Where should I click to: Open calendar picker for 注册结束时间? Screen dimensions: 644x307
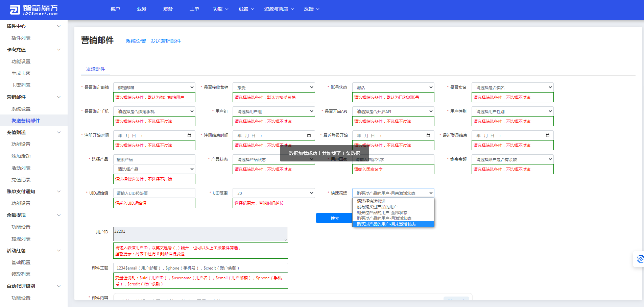coord(309,135)
